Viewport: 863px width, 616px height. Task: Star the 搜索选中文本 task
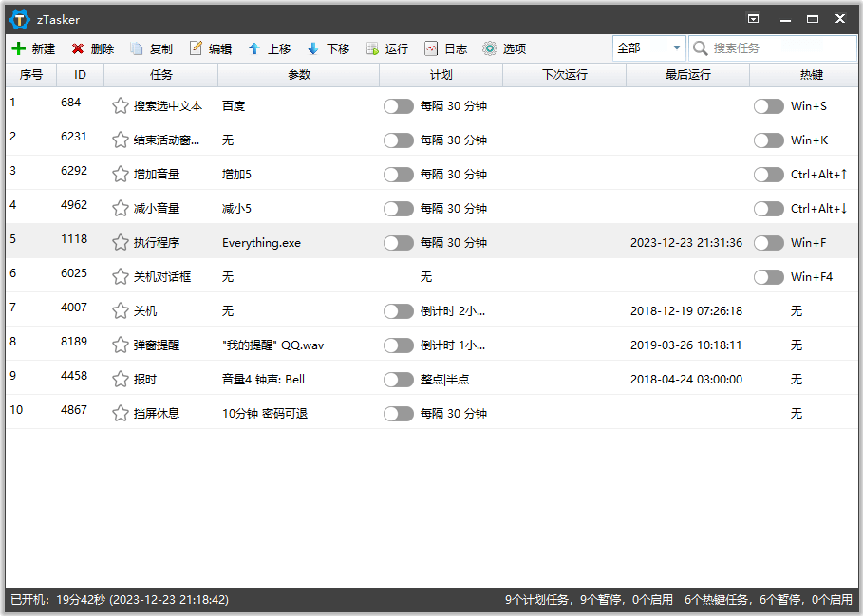(x=120, y=106)
